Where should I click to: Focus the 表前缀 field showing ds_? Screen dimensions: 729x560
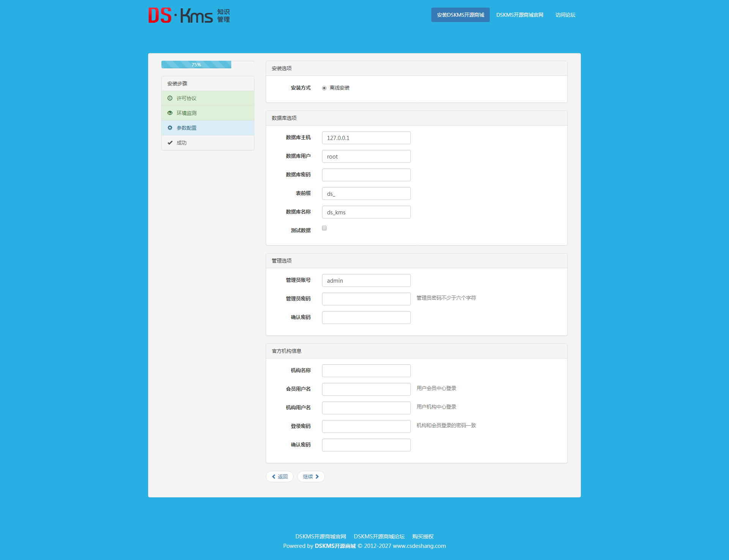pos(366,193)
